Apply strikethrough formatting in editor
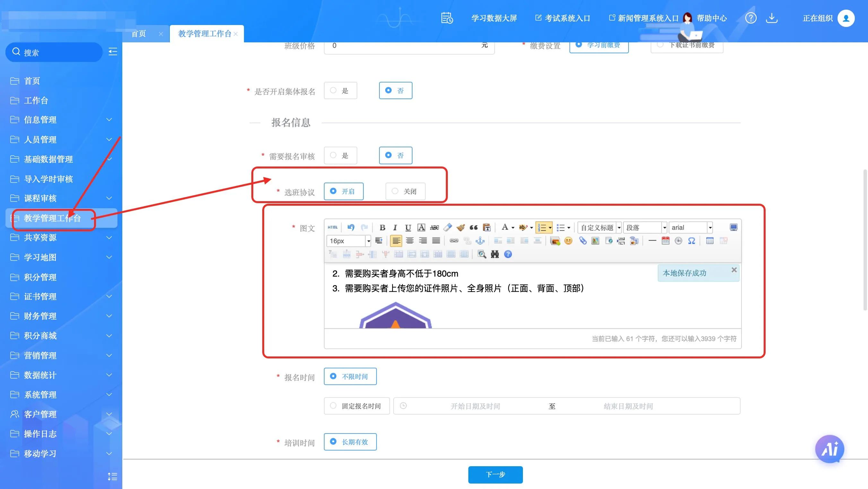The width and height of the screenshot is (868, 489). (434, 227)
